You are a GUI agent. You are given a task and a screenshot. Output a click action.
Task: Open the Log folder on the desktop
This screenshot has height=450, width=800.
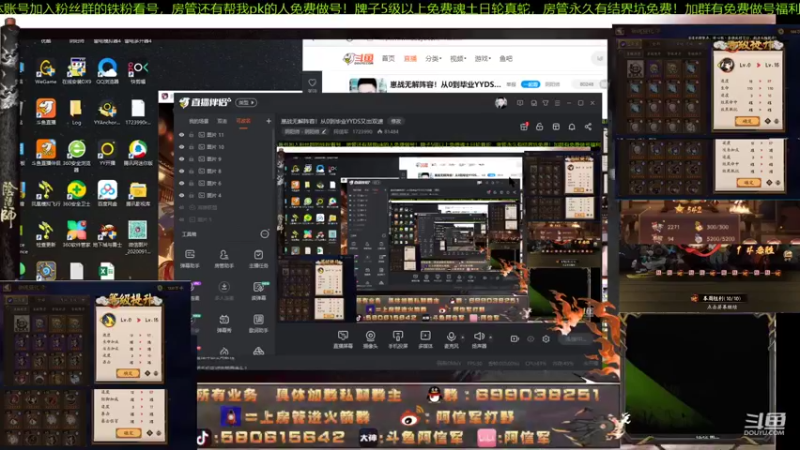[76, 112]
